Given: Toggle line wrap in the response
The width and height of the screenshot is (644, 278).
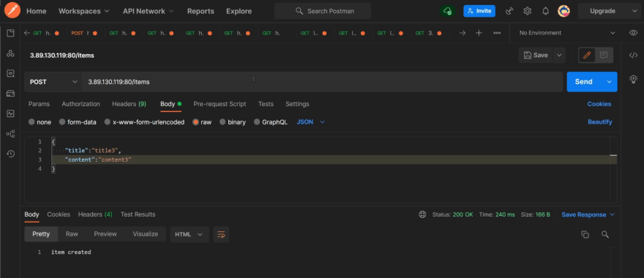Looking at the screenshot, I should 221,234.
